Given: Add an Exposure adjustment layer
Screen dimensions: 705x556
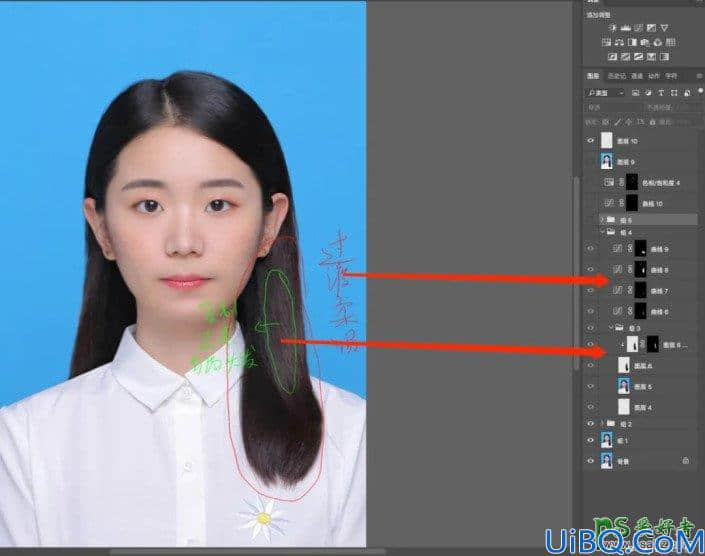Looking at the screenshot, I should 651,28.
